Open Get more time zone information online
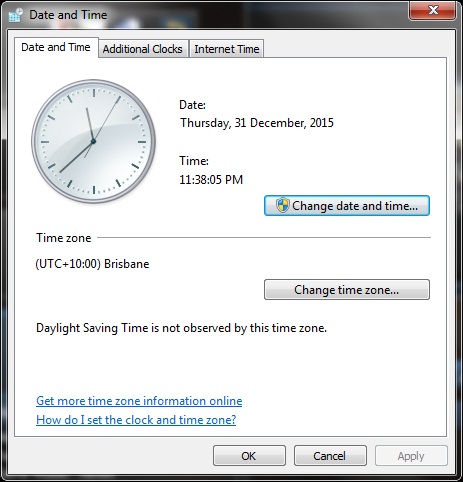 point(139,401)
